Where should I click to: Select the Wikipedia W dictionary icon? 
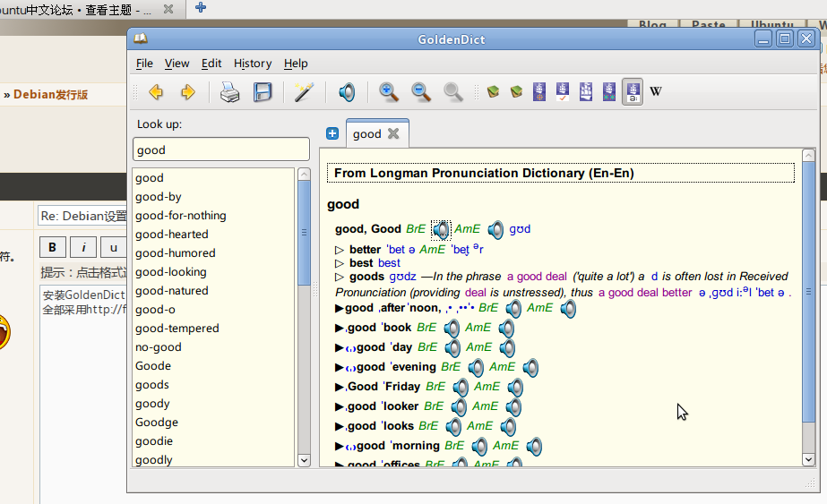(656, 91)
